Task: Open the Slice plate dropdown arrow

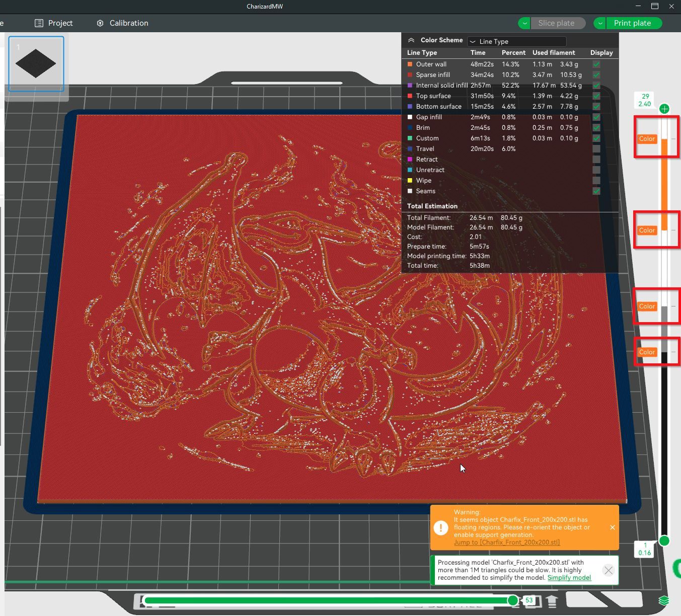Action: pyautogui.click(x=524, y=23)
